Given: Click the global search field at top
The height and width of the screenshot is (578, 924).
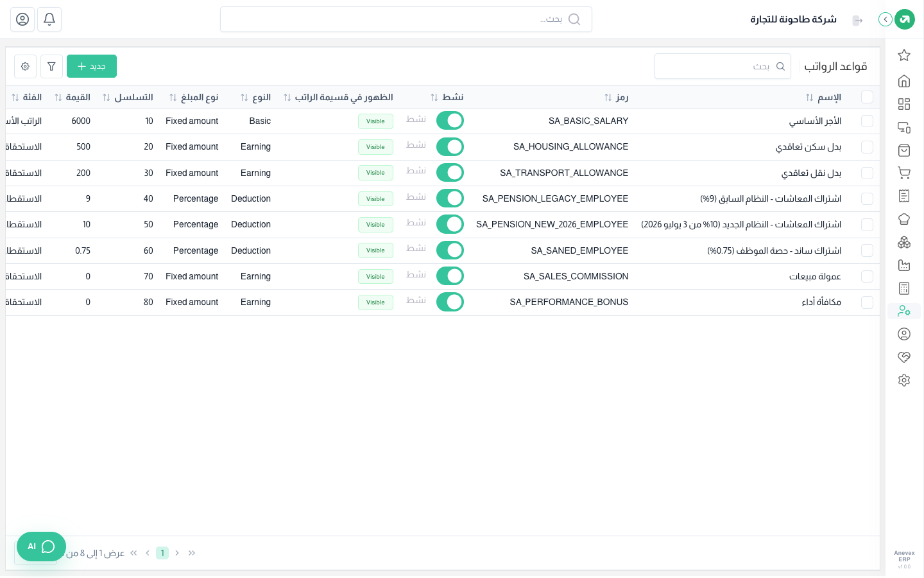Looking at the screenshot, I should (x=406, y=19).
